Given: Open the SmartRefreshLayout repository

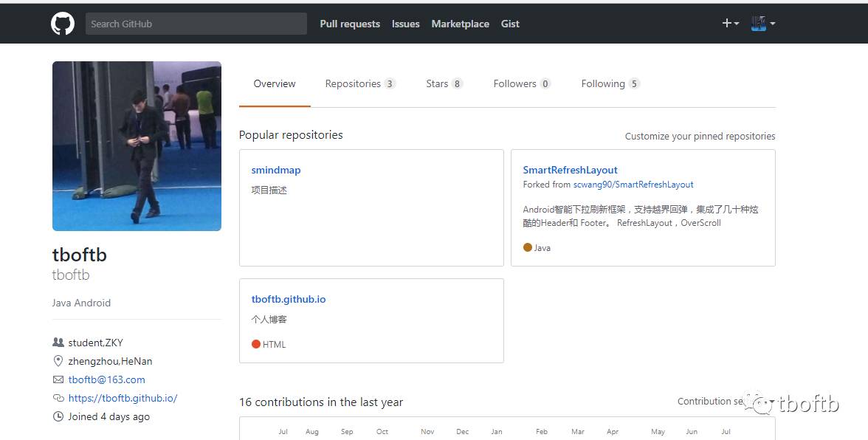Looking at the screenshot, I should pos(570,170).
